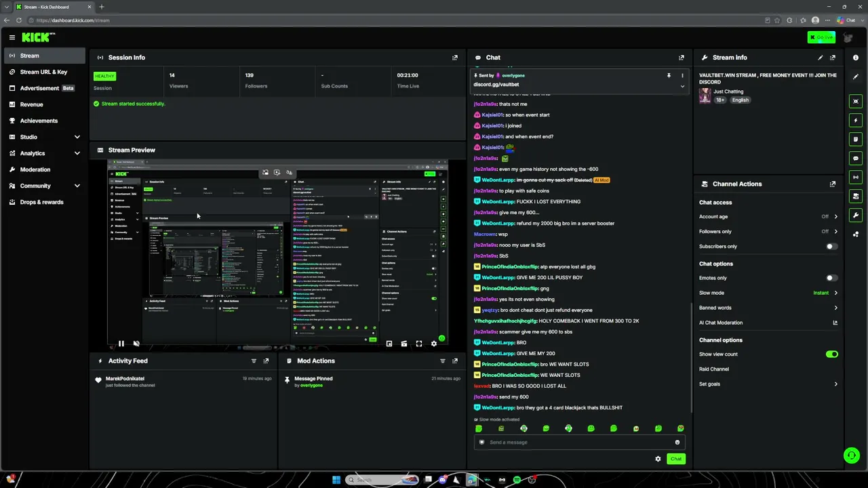Open user avatar menu in top bar
The width and height of the screenshot is (868, 488).
[848, 37]
